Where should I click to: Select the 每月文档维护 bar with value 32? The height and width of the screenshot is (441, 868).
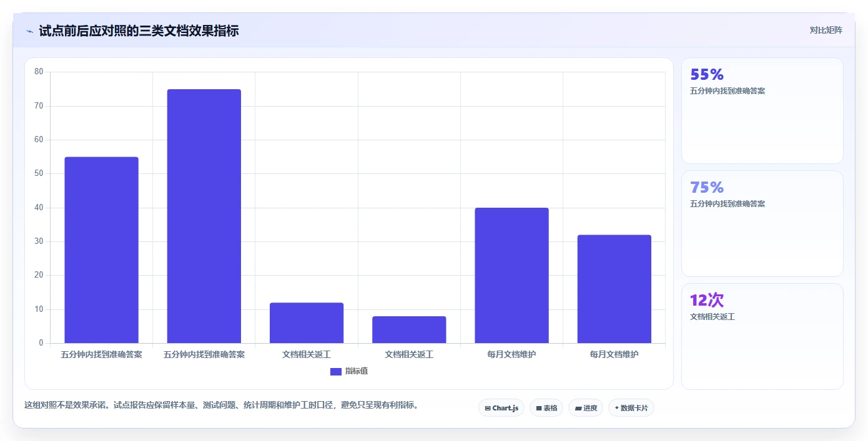[x=614, y=289]
